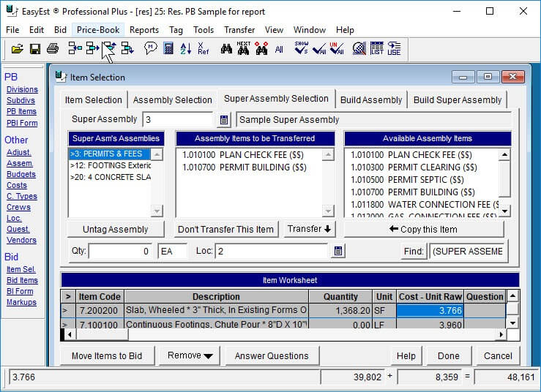
Task: Click the Loc input field
Action: [x=272, y=251]
